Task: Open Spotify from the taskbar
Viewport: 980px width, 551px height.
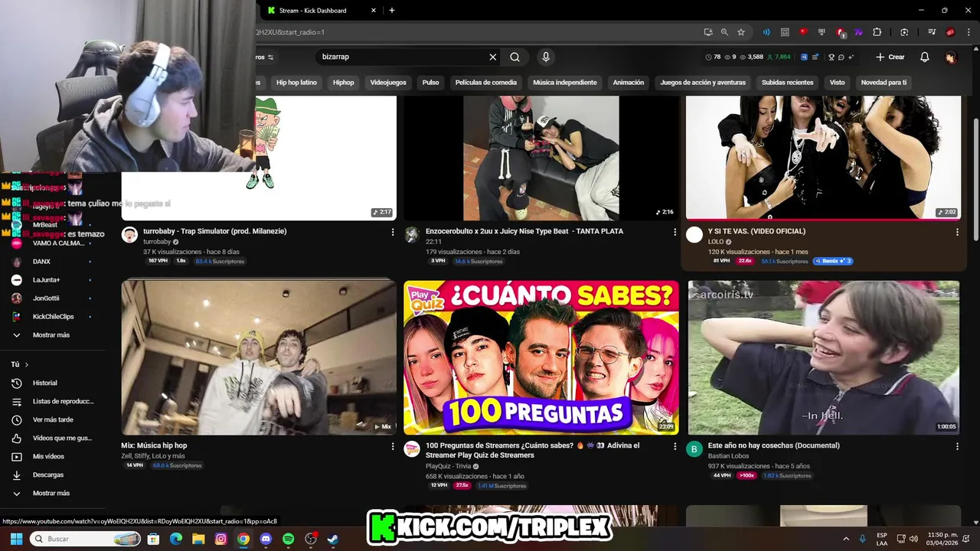Action: pyautogui.click(x=288, y=539)
